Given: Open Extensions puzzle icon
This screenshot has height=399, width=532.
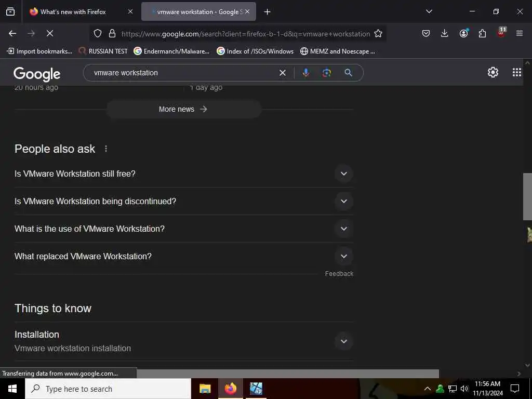Looking at the screenshot, I should (x=482, y=34).
